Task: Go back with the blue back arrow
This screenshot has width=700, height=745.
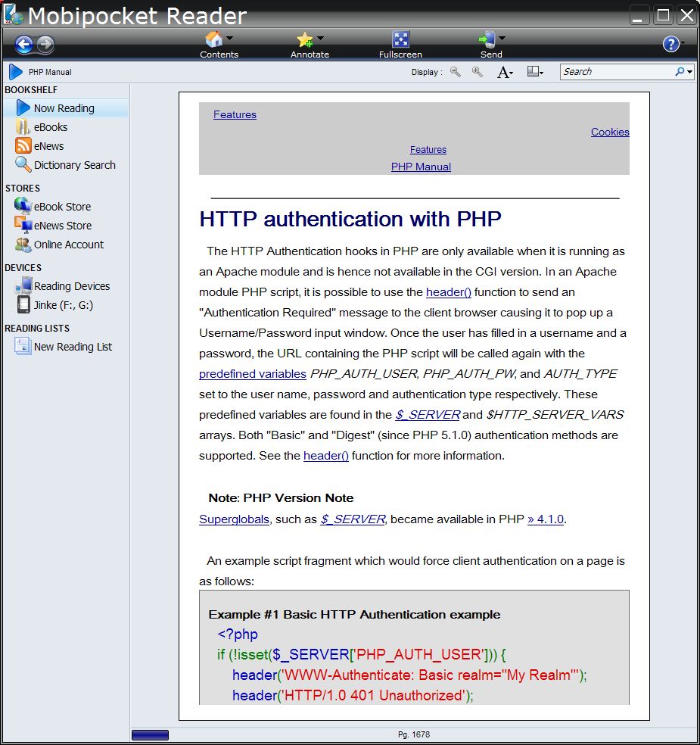Action: point(23,45)
